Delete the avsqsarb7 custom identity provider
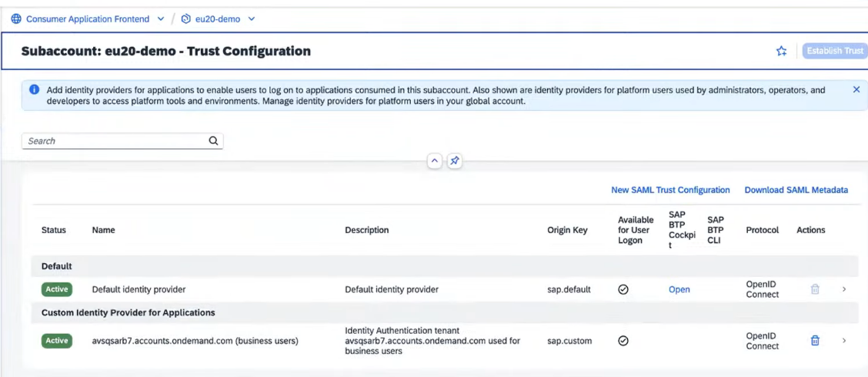 pos(815,341)
